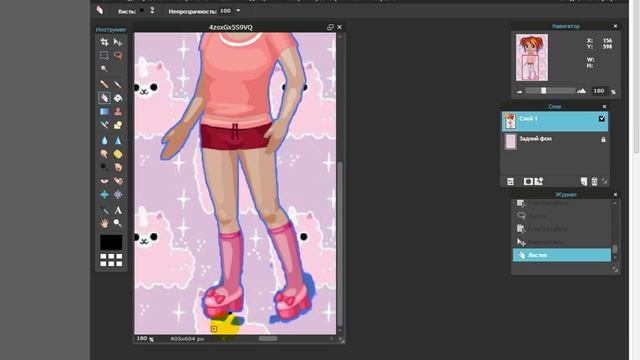Select the Слой 1 layer row
This screenshot has height=360, width=640.
tap(555, 121)
